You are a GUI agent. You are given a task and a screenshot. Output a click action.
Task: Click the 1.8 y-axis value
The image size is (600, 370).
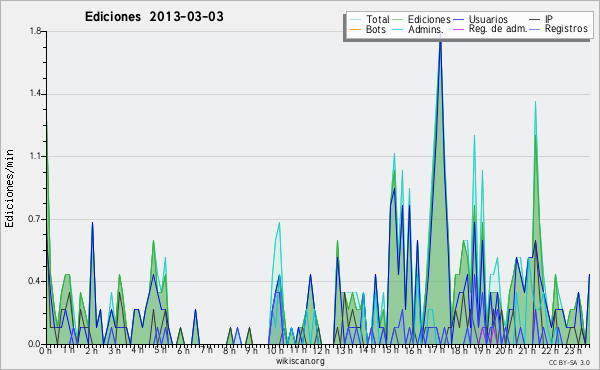[x=35, y=31]
